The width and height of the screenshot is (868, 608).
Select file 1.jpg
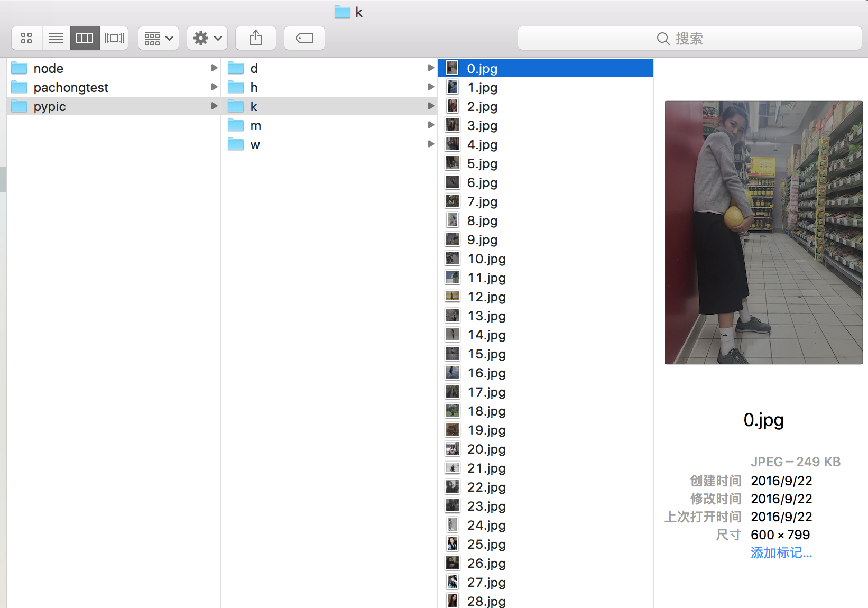coord(546,87)
